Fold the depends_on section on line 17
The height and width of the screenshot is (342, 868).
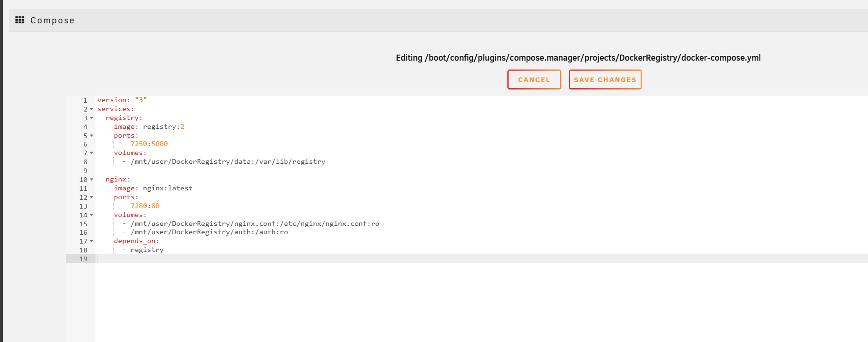tap(92, 241)
